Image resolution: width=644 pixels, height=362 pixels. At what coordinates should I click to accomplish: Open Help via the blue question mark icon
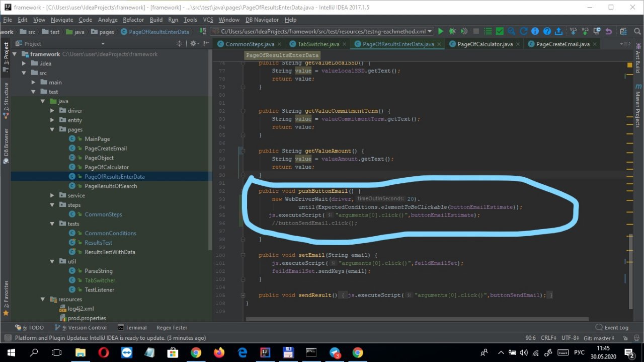coord(547,31)
